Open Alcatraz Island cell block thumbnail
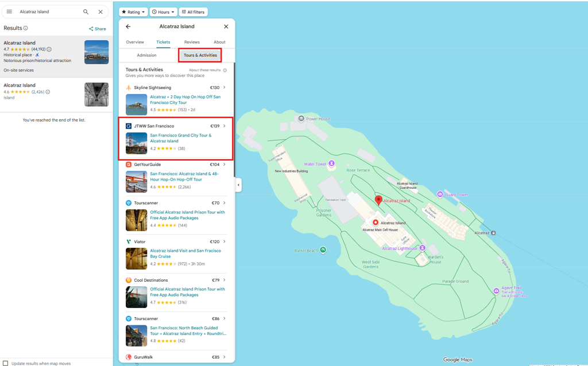 [96, 95]
